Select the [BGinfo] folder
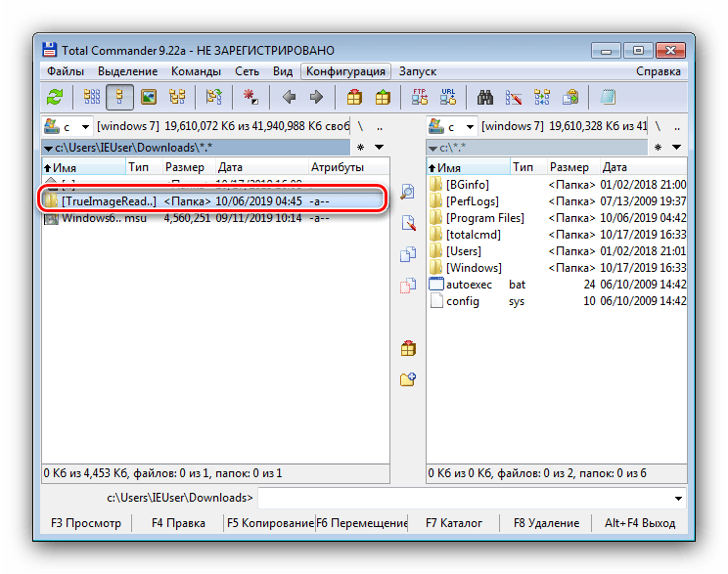 tap(557, 185)
